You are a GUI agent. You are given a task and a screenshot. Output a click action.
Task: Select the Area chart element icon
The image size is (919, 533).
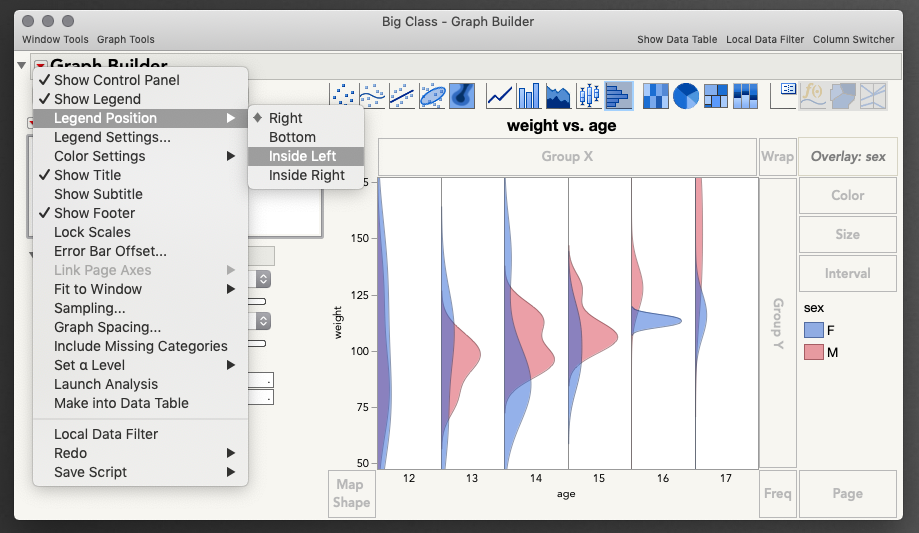click(x=558, y=96)
